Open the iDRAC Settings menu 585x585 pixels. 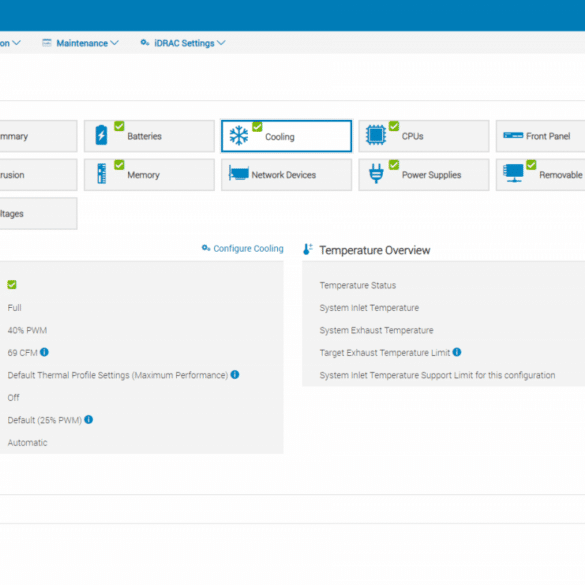tap(183, 43)
